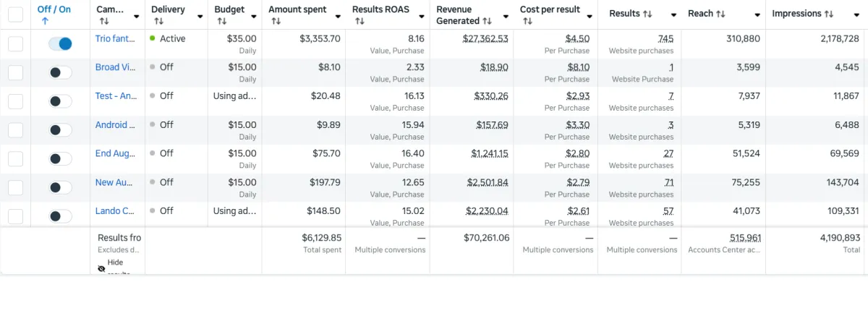868x324 pixels.
Task: Click the sort arrows under Cost per result
Action: [527, 22]
